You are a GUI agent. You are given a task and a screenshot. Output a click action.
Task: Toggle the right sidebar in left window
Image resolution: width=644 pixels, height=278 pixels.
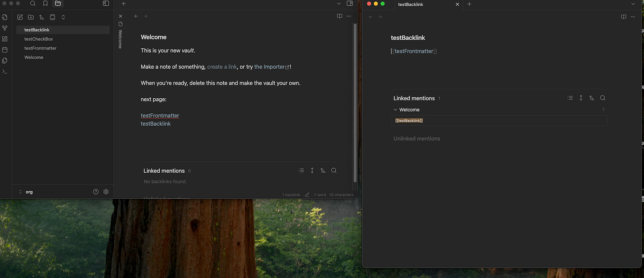349,4
